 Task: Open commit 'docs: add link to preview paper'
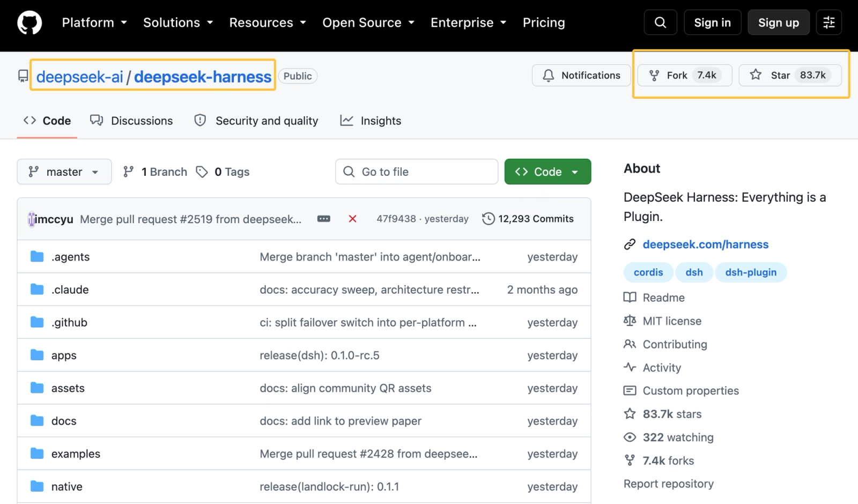(x=341, y=421)
